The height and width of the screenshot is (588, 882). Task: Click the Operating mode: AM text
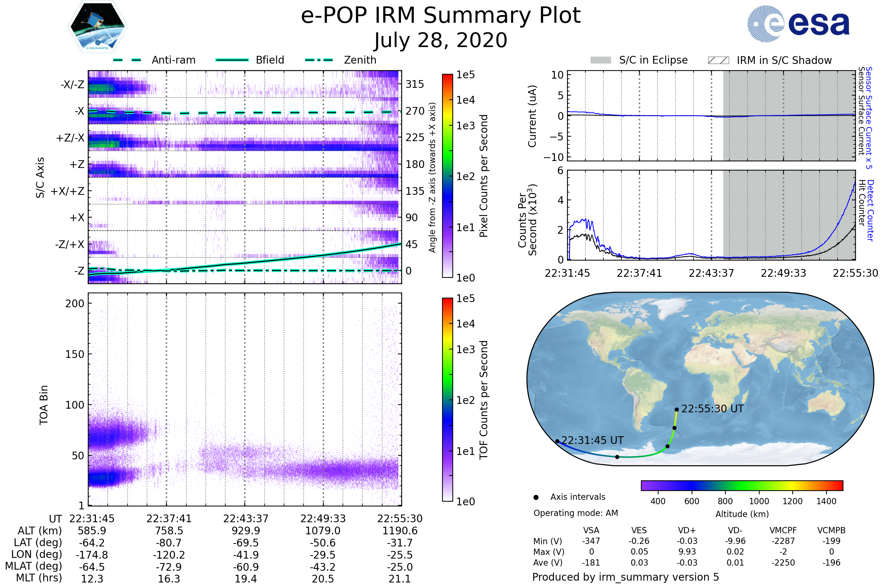576,513
